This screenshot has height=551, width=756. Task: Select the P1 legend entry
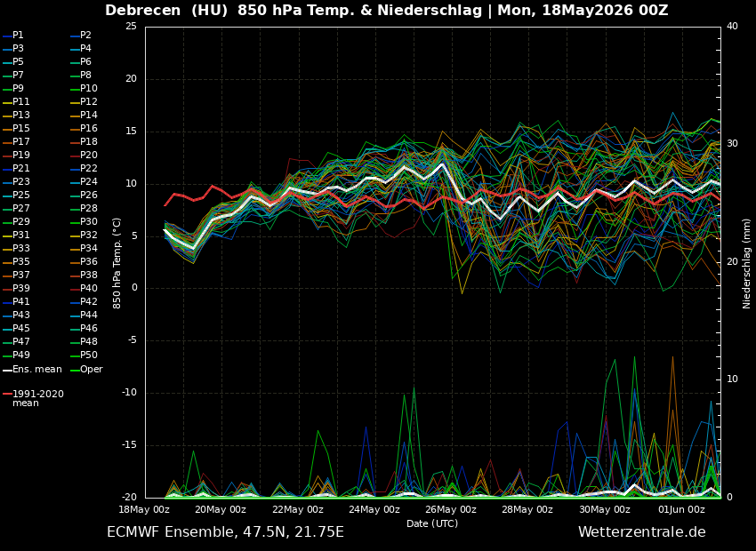pos(13,36)
